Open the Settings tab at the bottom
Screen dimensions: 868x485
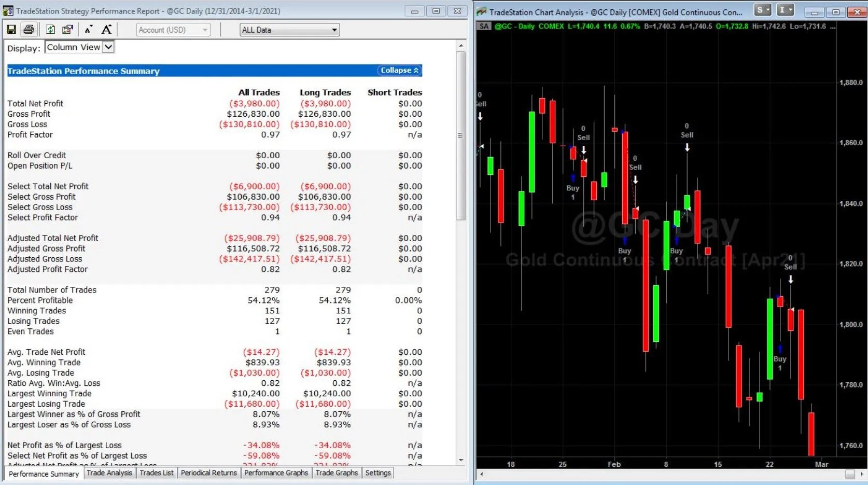click(x=377, y=473)
